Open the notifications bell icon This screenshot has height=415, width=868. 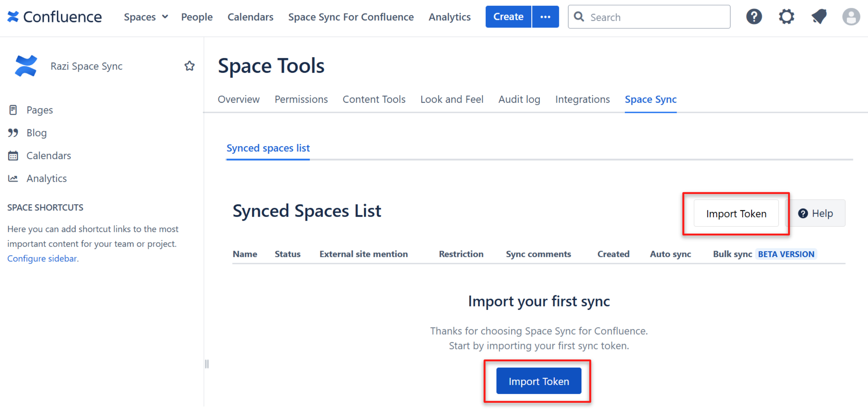tap(819, 17)
